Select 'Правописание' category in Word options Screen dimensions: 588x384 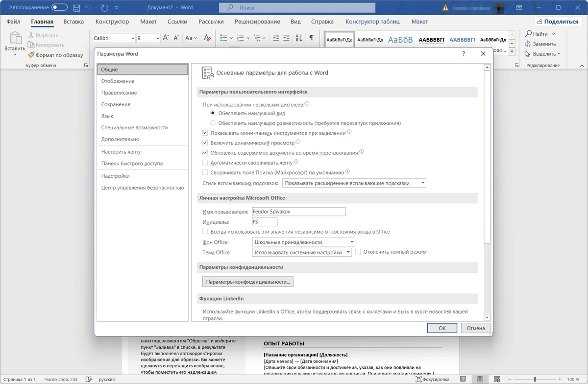pyautogui.click(x=143, y=93)
